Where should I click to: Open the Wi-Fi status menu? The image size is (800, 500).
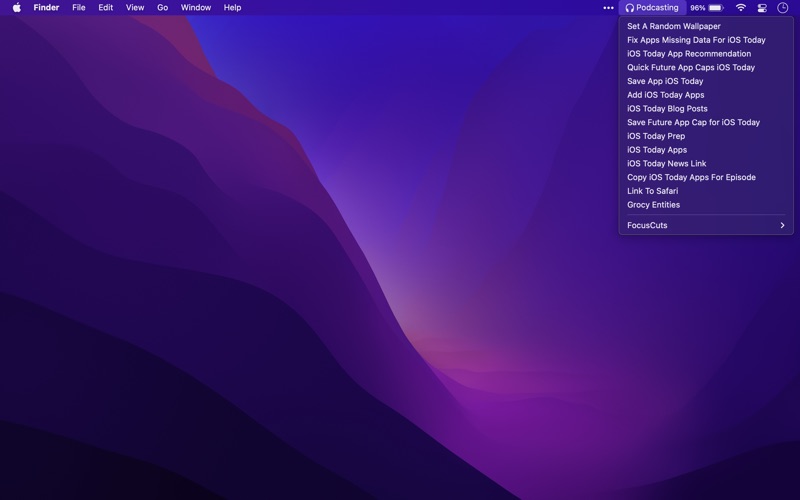click(741, 8)
